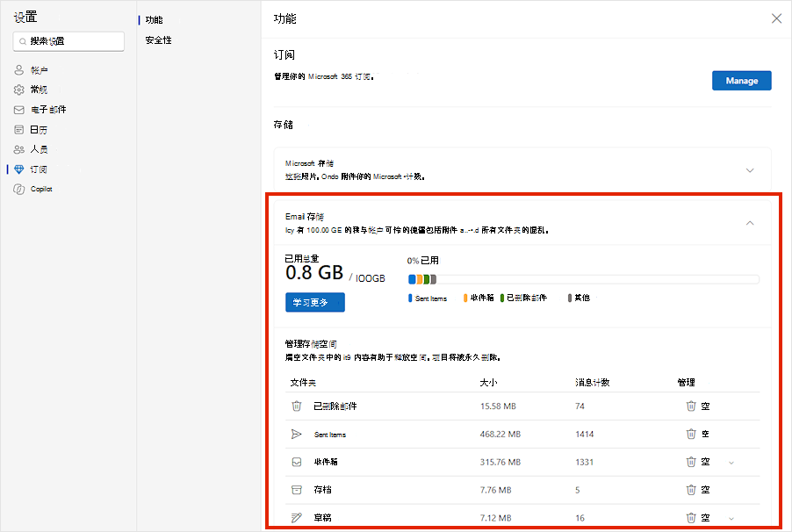Click the orange 收件箱 legend swatch
The width and height of the screenshot is (792, 532).
pyautogui.click(x=465, y=298)
